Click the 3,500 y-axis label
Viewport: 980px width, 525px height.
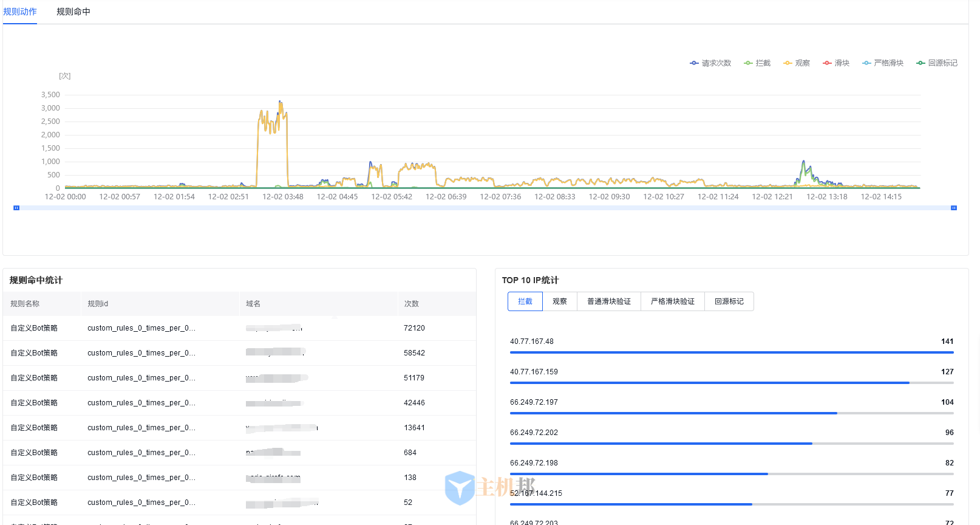point(50,95)
